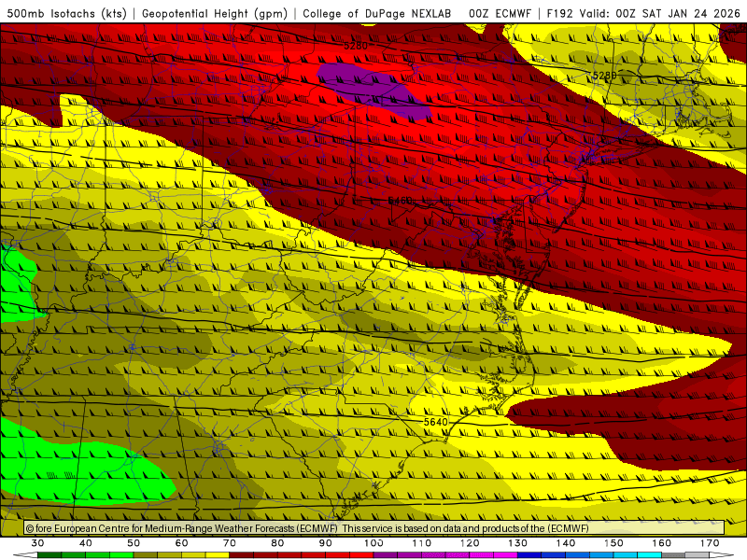Click the '00Z ECMWF' model label
Viewport: 747px width, 560px height.
pyautogui.click(x=500, y=14)
